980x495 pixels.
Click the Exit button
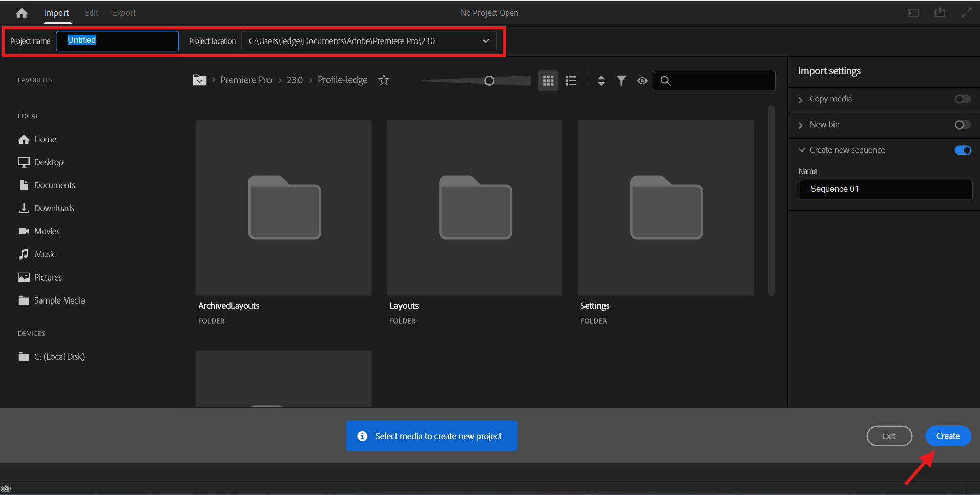coord(889,436)
